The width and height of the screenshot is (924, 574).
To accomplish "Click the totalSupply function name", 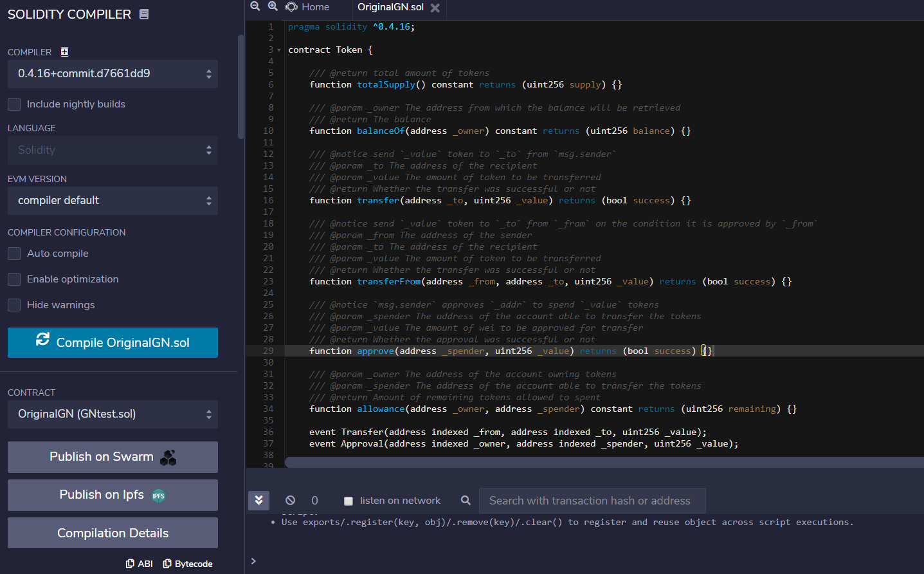I will point(386,84).
